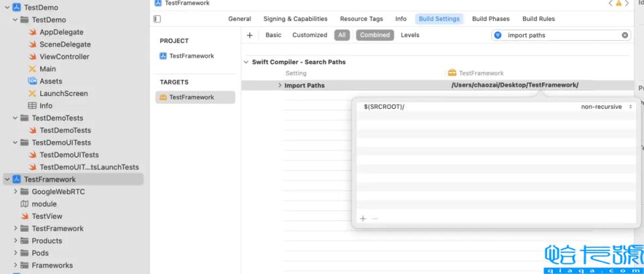This screenshot has width=644, height=274.
Task: Open TestDemoUIT...tsLaunchTests file
Action: 89,167
